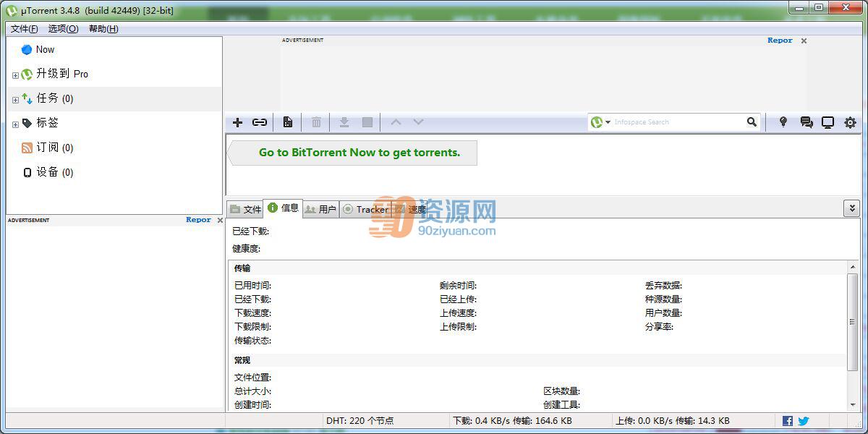
Task: Open the 文件(F) menu
Action: point(24,29)
